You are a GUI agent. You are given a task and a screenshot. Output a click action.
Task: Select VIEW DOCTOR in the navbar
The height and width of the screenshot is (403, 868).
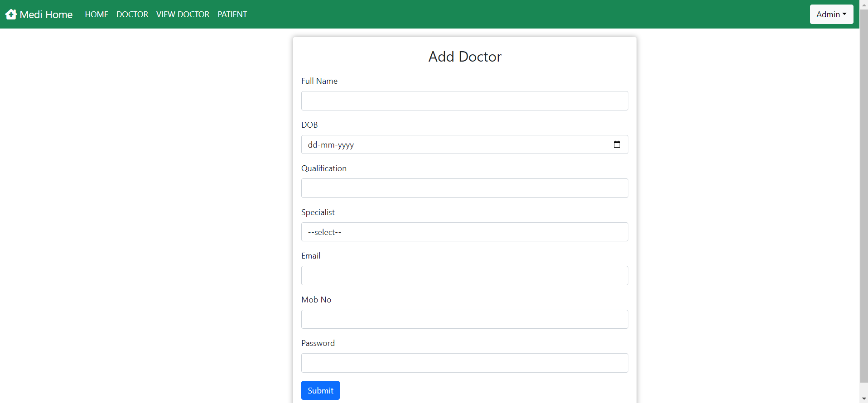point(183,14)
